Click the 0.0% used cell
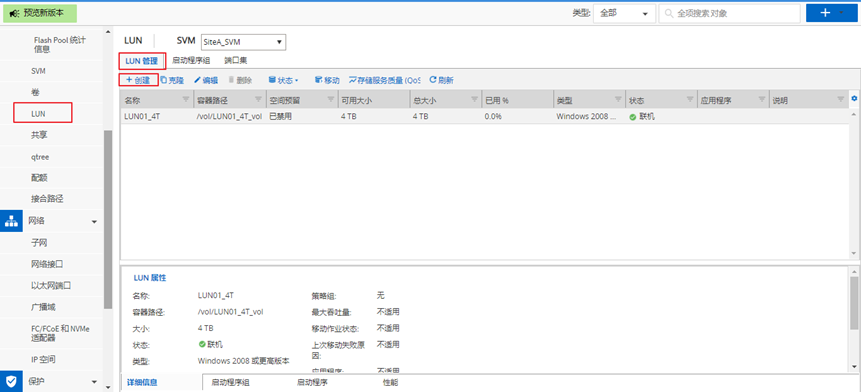The width and height of the screenshot is (861, 392). [x=493, y=116]
